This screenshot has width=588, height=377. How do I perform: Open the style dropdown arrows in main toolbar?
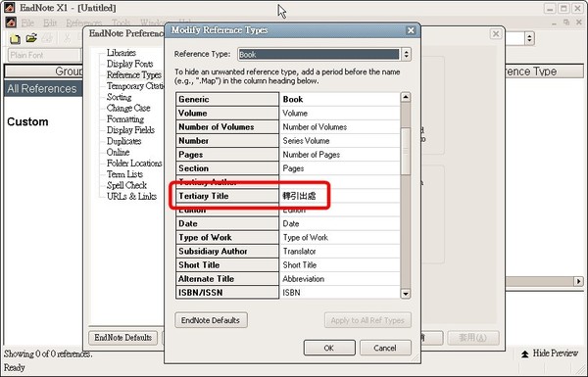[529, 38]
